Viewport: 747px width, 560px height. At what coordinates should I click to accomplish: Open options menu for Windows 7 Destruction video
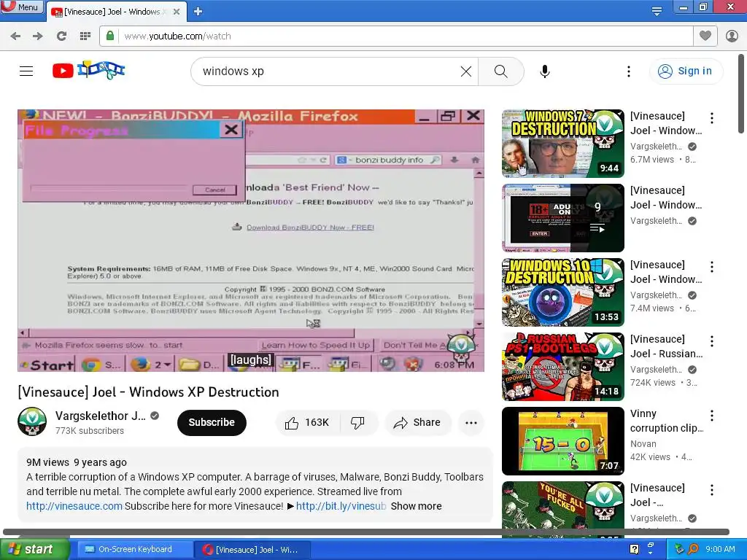click(712, 117)
